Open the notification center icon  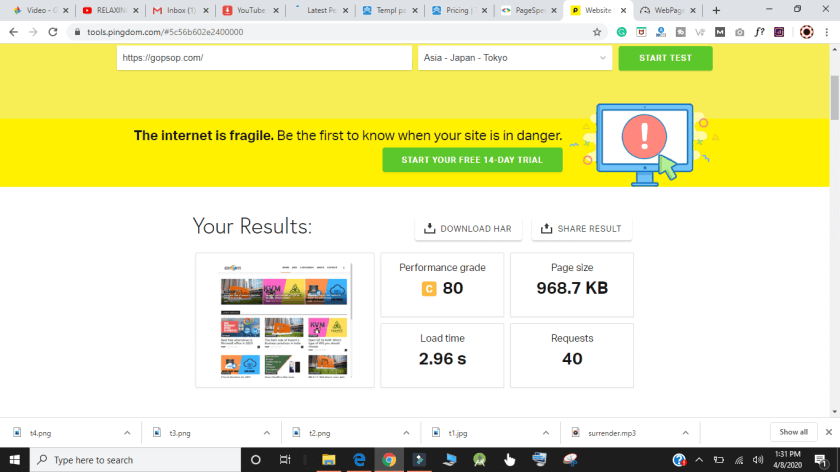click(x=821, y=460)
